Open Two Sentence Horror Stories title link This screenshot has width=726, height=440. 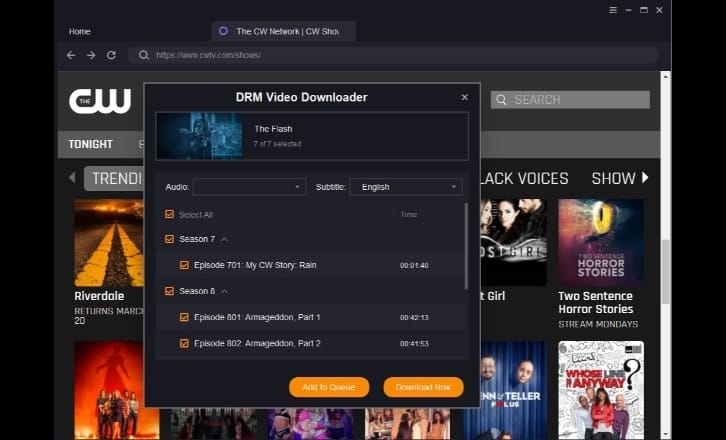tap(595, 302)
